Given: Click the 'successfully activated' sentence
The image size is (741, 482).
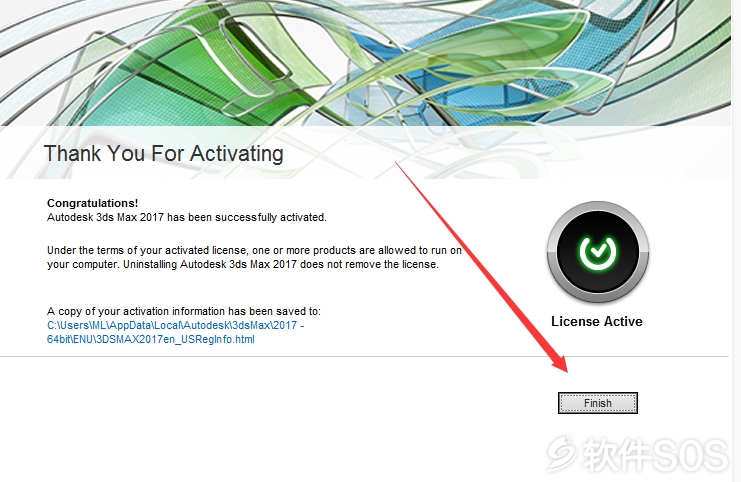Looking at the screenshot, I should 187,217.
